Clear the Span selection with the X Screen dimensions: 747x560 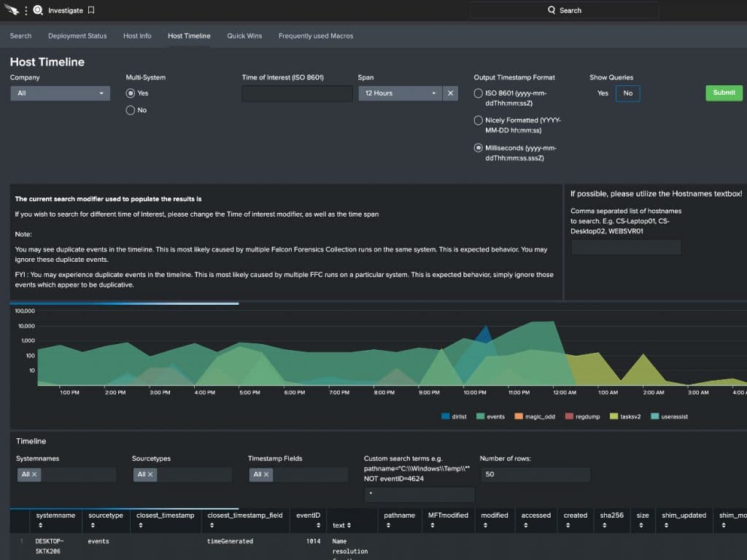click(451, 93)
